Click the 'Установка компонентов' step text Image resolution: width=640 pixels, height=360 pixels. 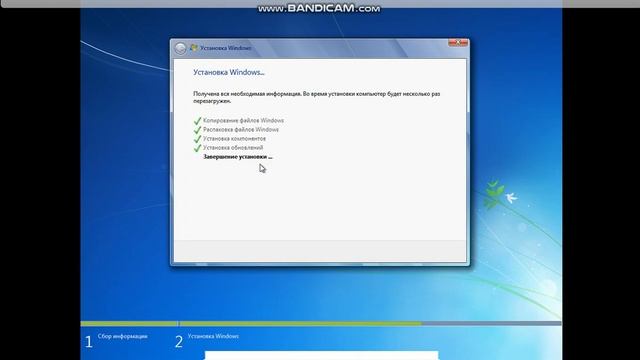coord(234,139)
